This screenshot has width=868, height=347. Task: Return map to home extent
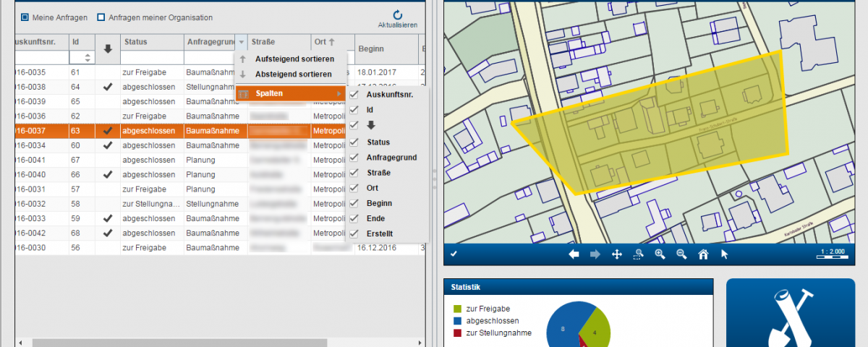[x=702, y=254]
